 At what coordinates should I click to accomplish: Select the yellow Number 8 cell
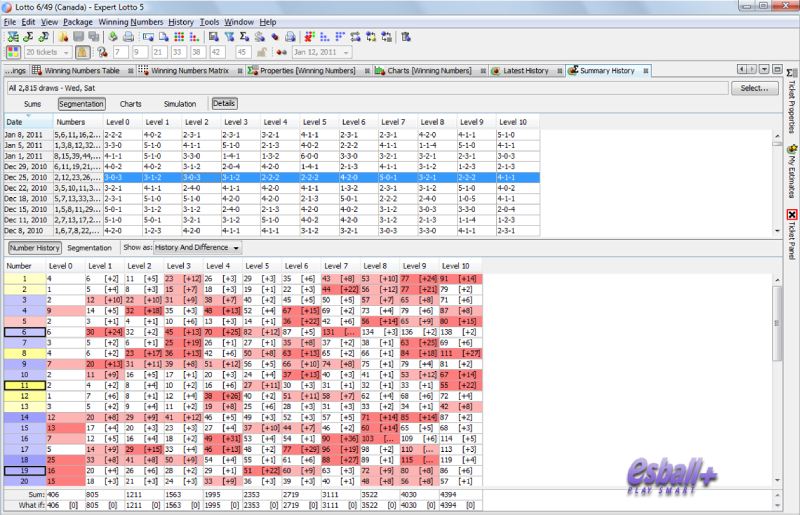(24, 353)
